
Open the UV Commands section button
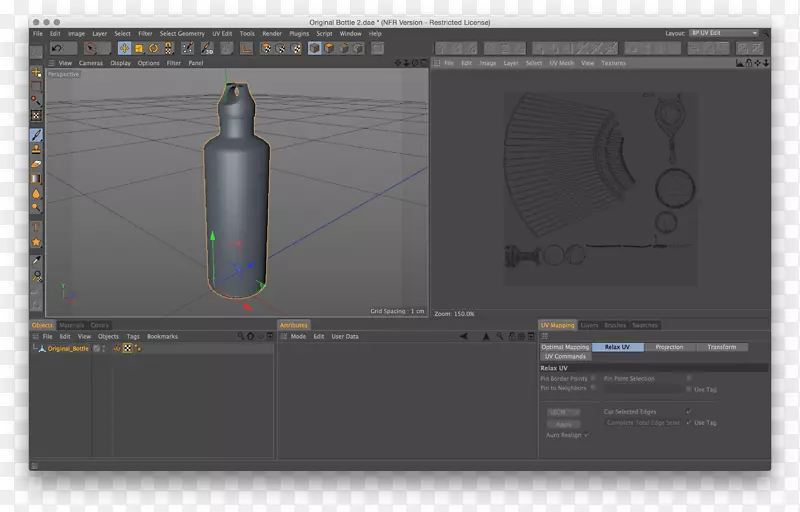coord(565,357)
